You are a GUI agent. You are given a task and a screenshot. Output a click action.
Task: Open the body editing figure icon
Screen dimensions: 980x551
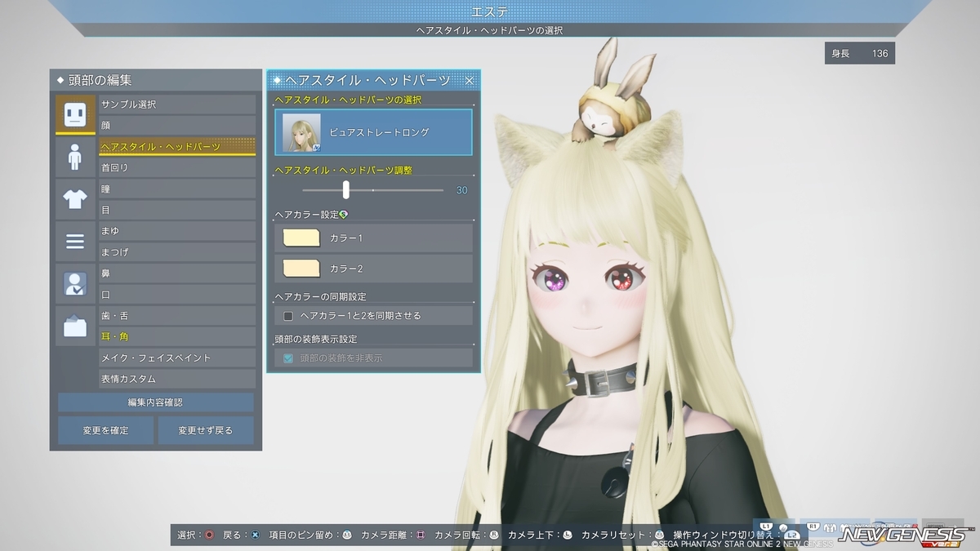coord(75,157)
